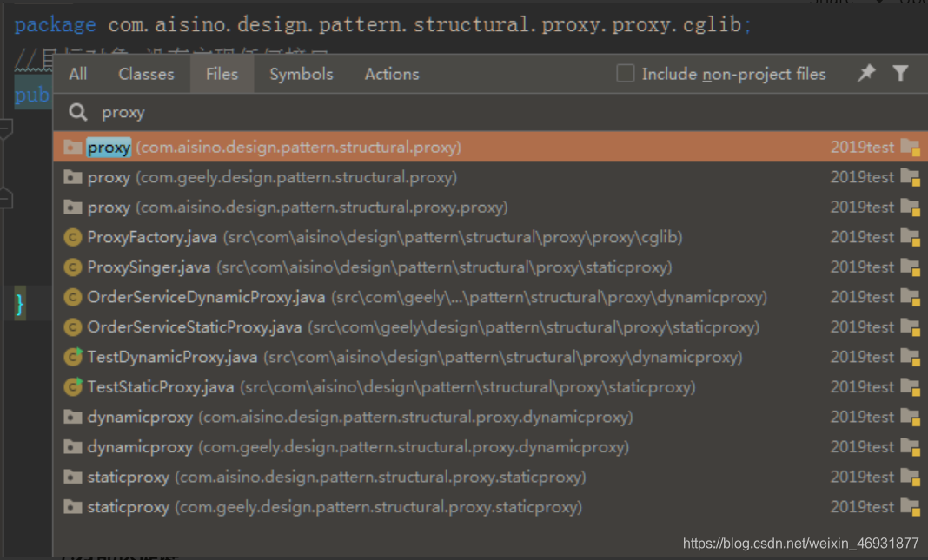Click the class icon beside OrderServiceDynamicProxy.java
Screen dimensions: 928x560
tap(73, 297)
